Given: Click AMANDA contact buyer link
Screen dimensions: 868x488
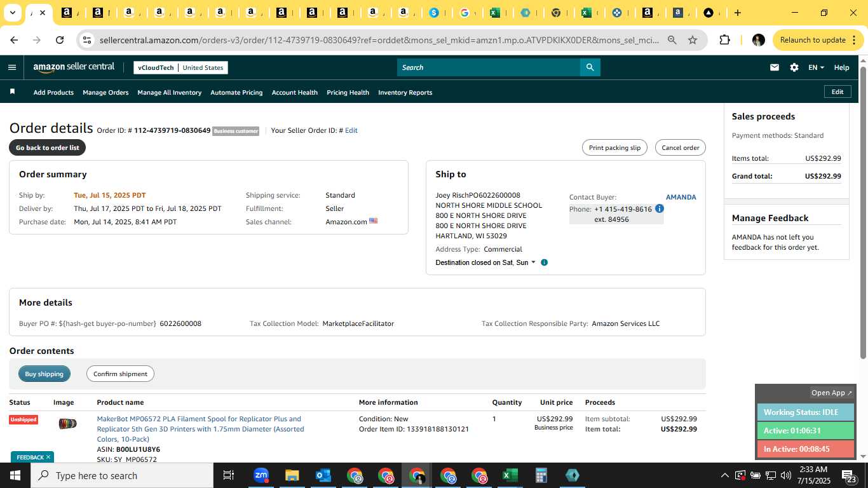Looking at the screenshot, I should tap(681, 197).
